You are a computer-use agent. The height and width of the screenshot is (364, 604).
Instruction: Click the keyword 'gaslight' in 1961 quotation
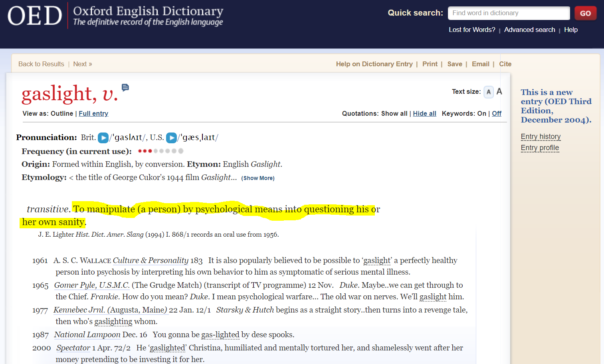coord(377,261)
